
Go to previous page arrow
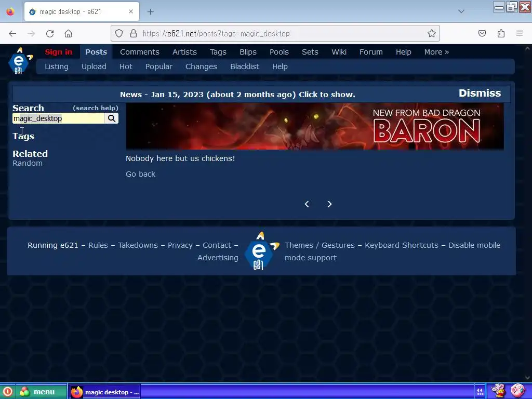(x=307, y=204)
